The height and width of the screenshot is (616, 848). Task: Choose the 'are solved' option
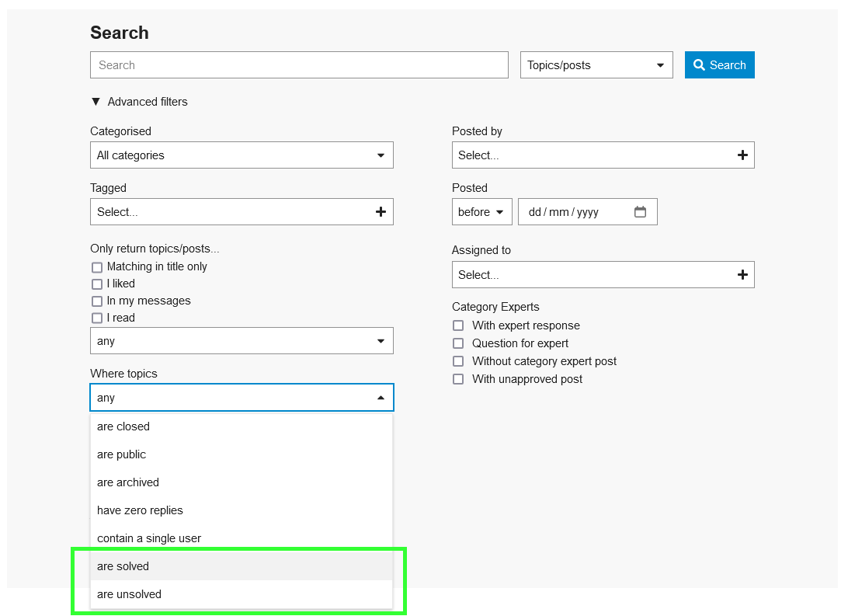[242, 566]
